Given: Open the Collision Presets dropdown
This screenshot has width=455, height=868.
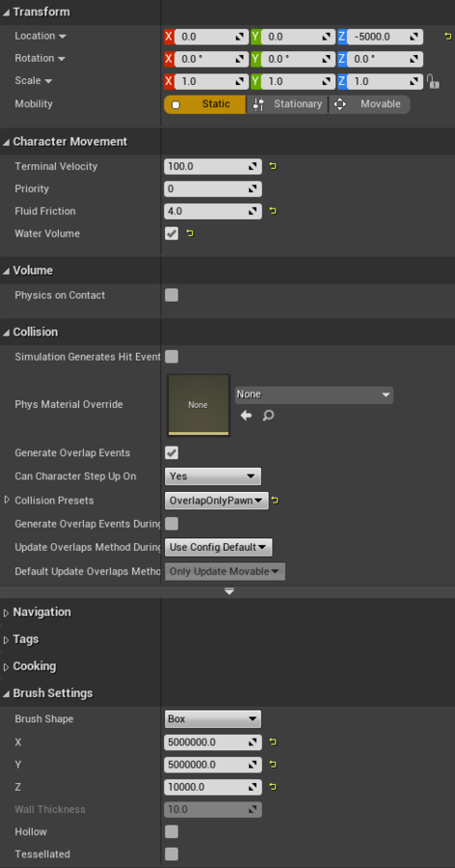Looking at the screenshot, I should [217, 501].
